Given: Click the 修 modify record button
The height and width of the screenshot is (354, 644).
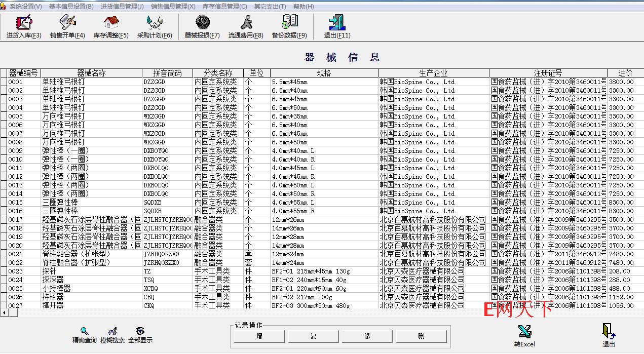Looking at the screenshot, I should click(x=367, y=336).
